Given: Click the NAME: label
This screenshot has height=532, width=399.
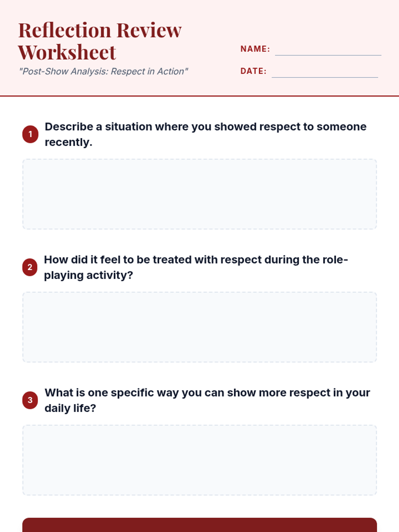Looking at the screenshot, I should click(255, 49).
